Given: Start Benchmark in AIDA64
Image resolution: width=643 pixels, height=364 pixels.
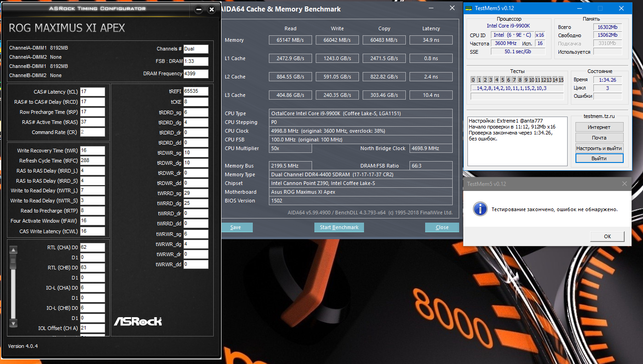Looking at the screenshot, I should (339, 227).
